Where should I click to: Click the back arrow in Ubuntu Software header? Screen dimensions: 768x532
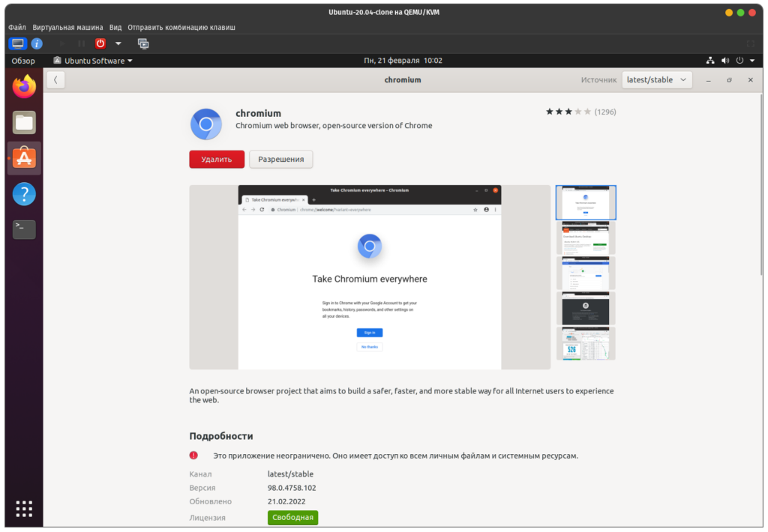pyautogui.click(x=55, y=79)
